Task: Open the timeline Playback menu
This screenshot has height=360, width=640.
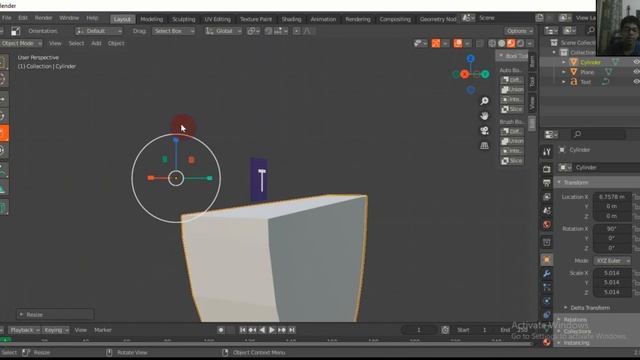Action: tap(24, 330)
